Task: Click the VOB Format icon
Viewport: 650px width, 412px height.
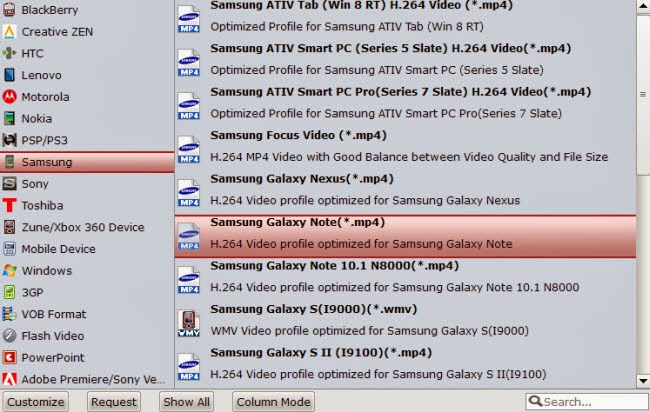Action: point(9,314)
